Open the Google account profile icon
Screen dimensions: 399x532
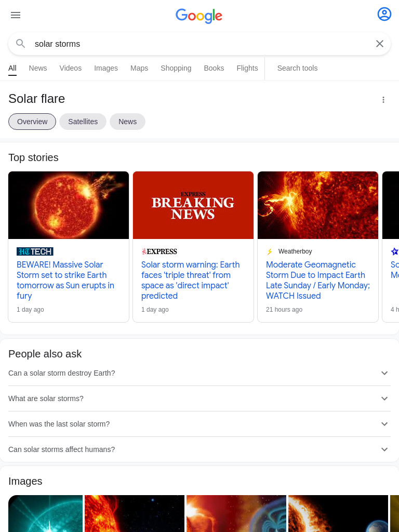384,14
